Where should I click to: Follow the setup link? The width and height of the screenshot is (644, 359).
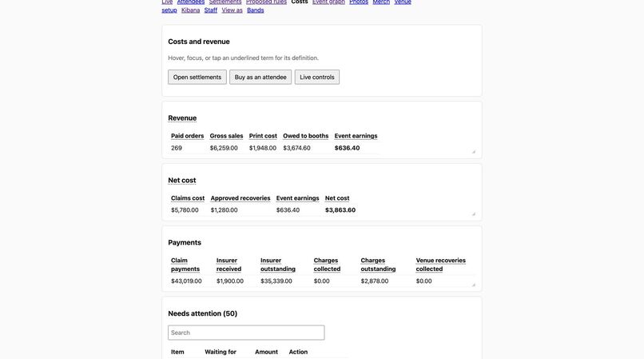pyautogui.click(x=169, y=10)
